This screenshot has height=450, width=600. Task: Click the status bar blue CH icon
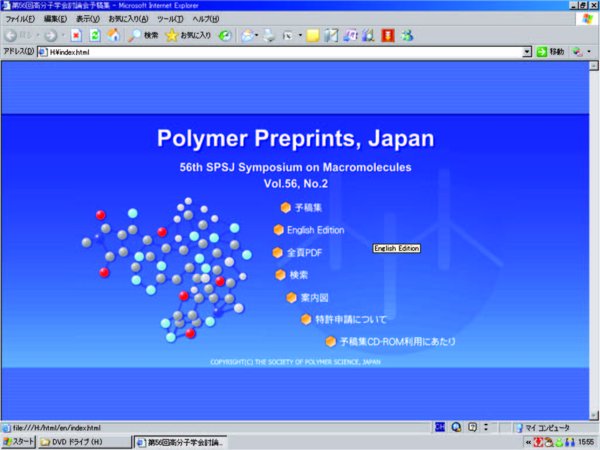(x=440, y=427)
